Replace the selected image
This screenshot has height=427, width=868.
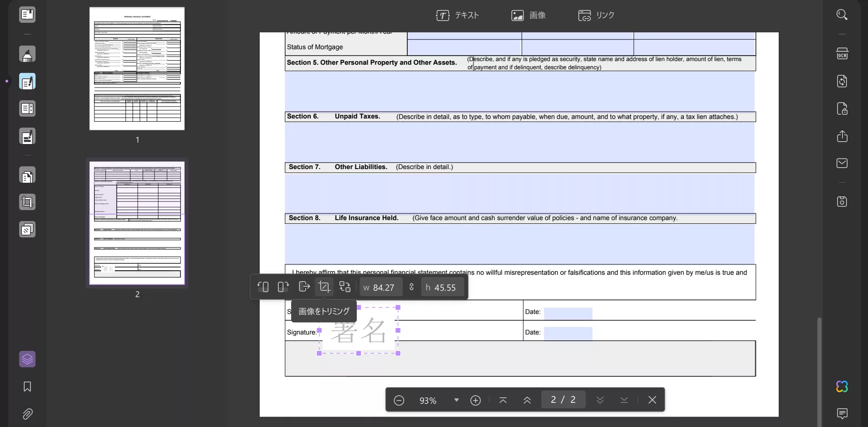point(345,287)
